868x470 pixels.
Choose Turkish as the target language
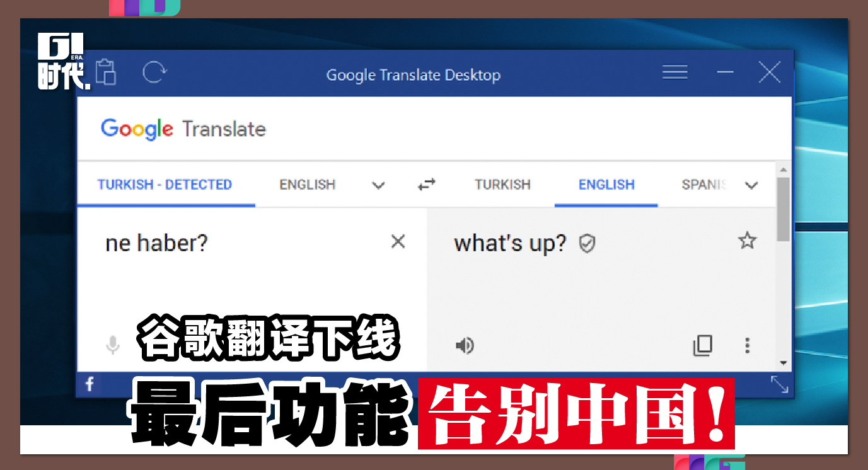click(502, 185)
